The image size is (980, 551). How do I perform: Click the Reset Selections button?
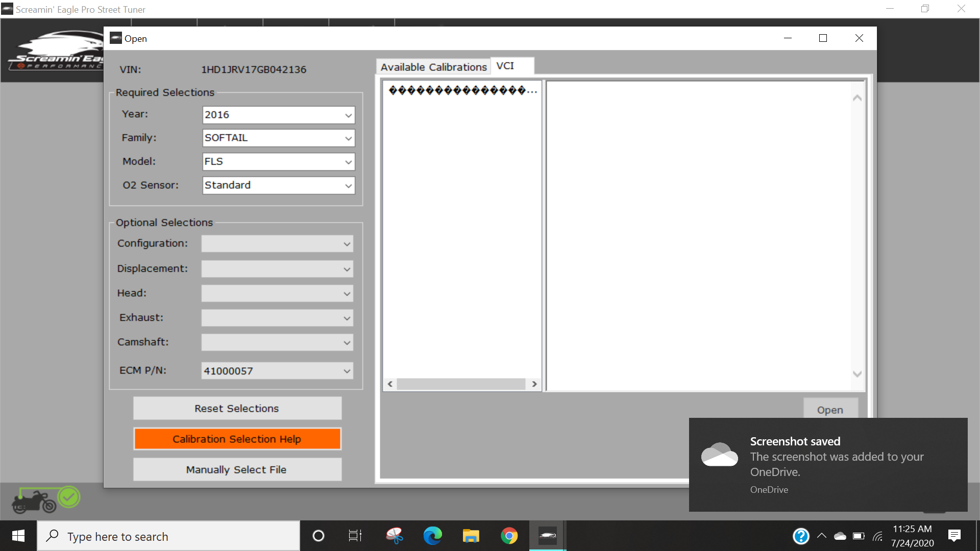(237, 408)
